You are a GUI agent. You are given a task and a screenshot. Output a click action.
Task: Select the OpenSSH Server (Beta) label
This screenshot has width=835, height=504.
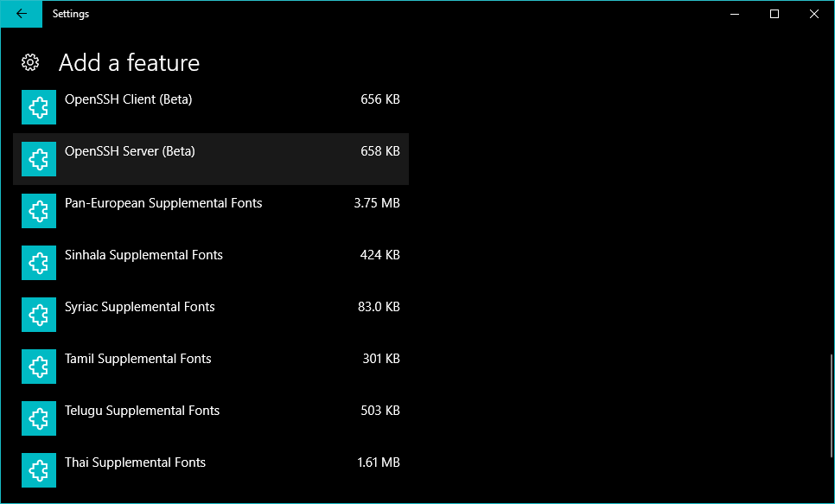click(130, 151)
